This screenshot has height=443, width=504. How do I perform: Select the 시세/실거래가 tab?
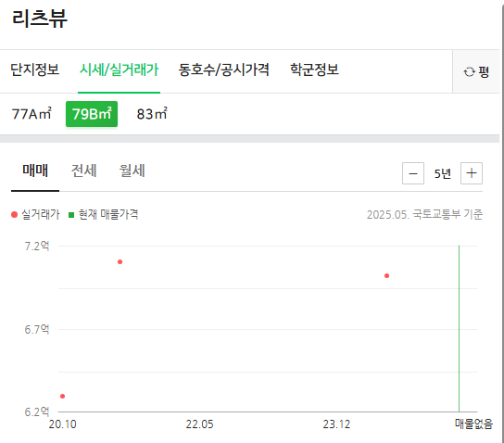119,70
